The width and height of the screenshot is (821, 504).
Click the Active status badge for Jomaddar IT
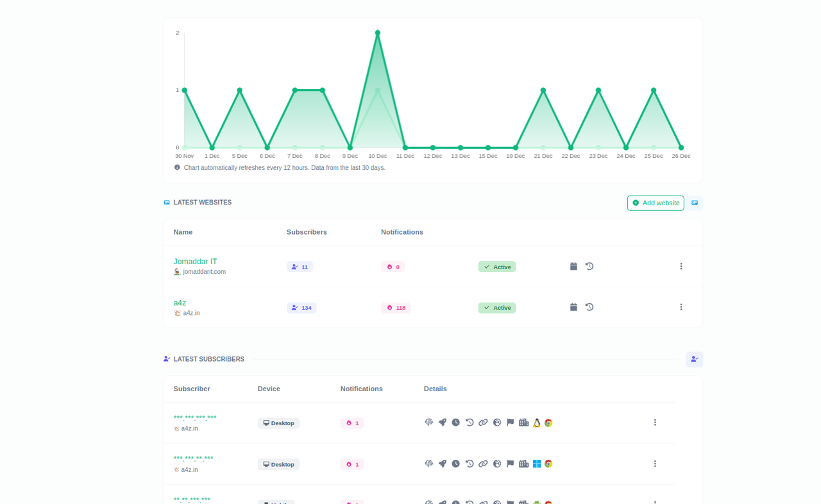[497, 267]
